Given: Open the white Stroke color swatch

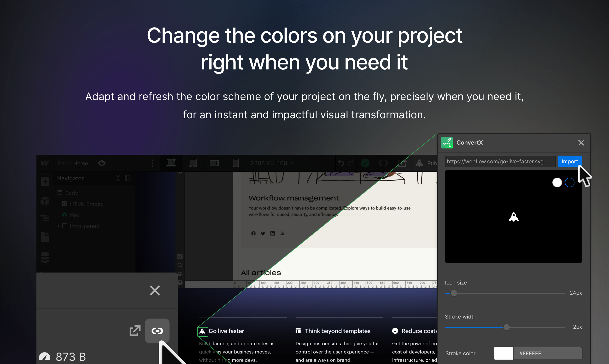Looking at the screenshot, I should coord(504,353).
